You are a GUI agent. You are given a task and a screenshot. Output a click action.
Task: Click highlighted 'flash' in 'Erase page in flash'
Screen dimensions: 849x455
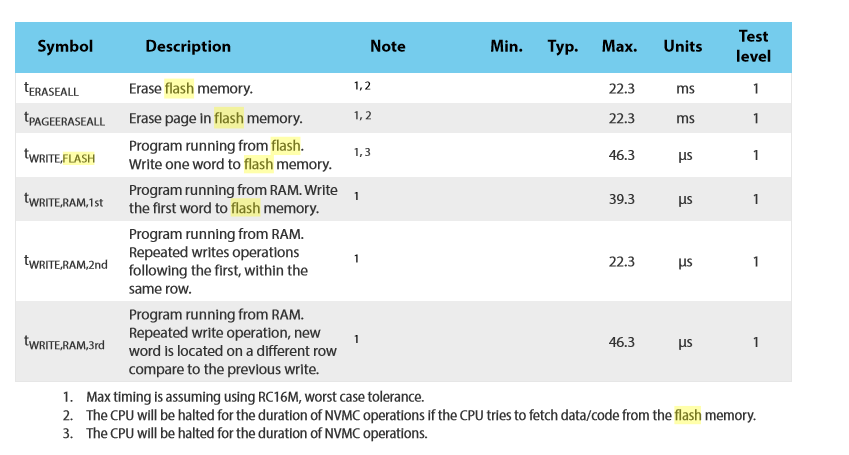[x=228, y=118]
